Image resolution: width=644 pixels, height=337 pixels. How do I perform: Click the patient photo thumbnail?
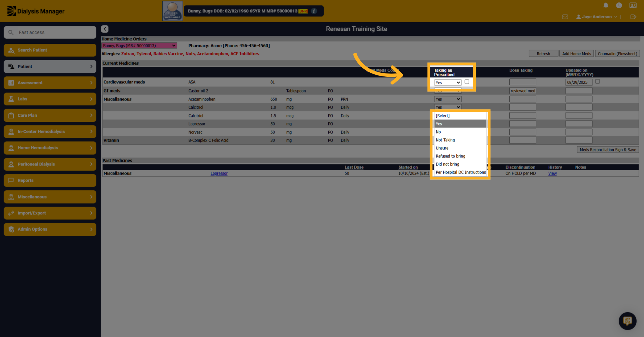(173, 11)
